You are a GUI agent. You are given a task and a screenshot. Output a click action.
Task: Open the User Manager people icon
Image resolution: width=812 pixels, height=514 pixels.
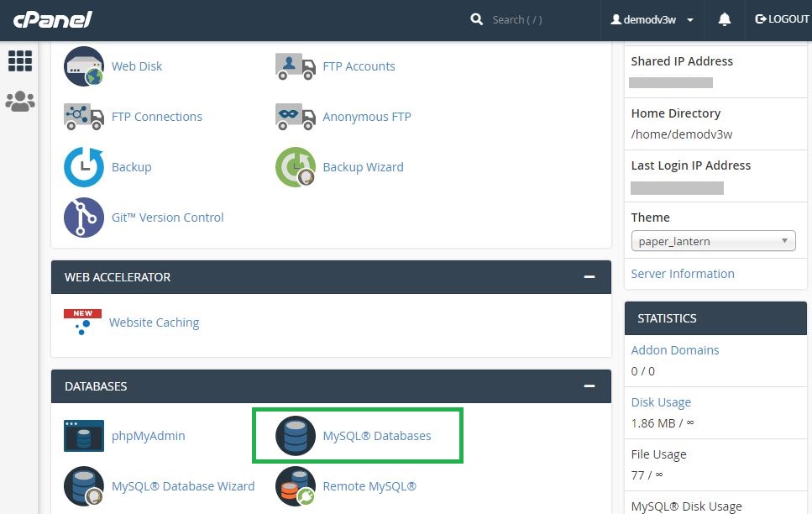(20, 102)
